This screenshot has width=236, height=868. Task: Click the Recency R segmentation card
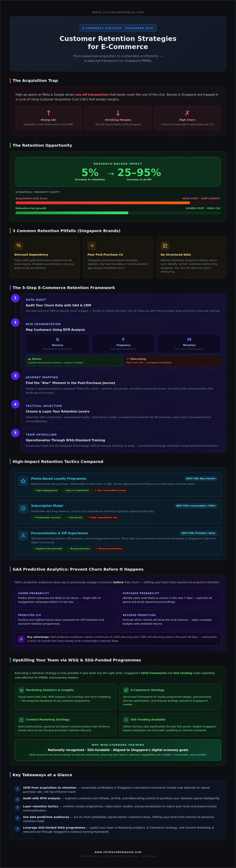(58, 344)
